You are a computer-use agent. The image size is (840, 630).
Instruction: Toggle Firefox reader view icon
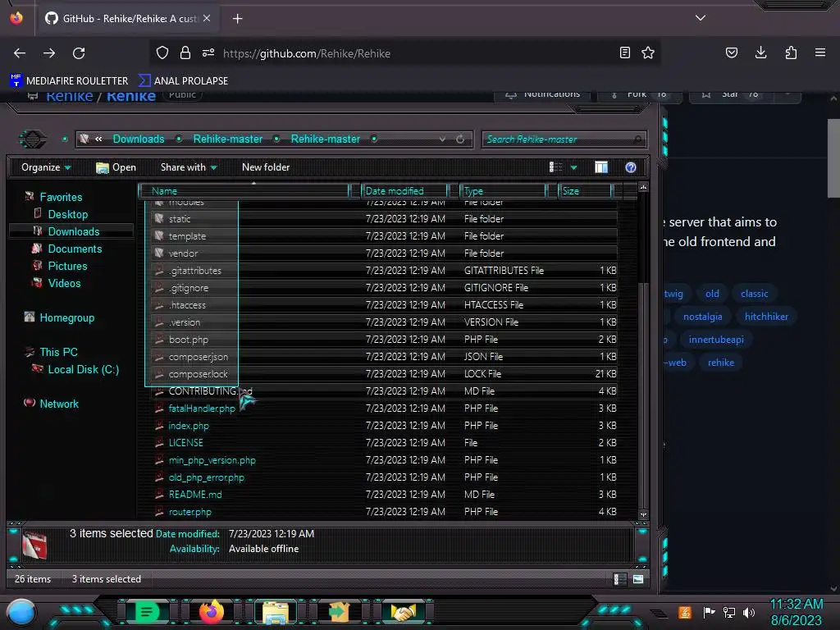click(x=624, y=52)
